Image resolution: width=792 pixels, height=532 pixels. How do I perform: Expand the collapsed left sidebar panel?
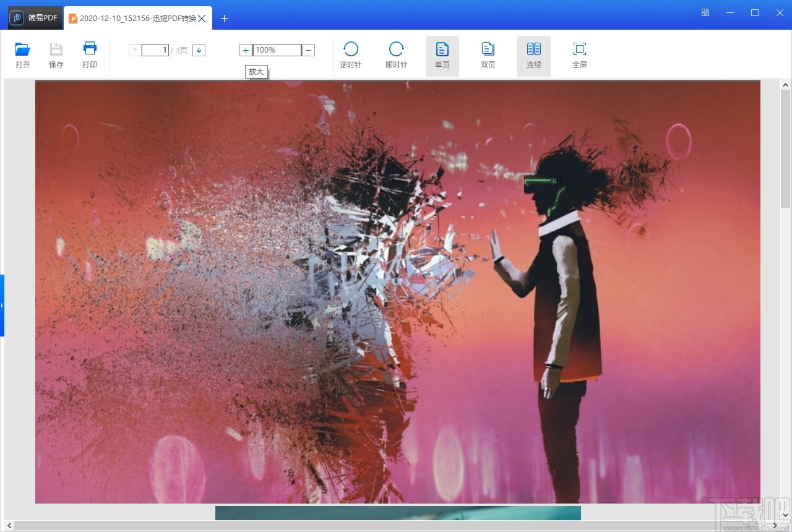coord(3,305)
